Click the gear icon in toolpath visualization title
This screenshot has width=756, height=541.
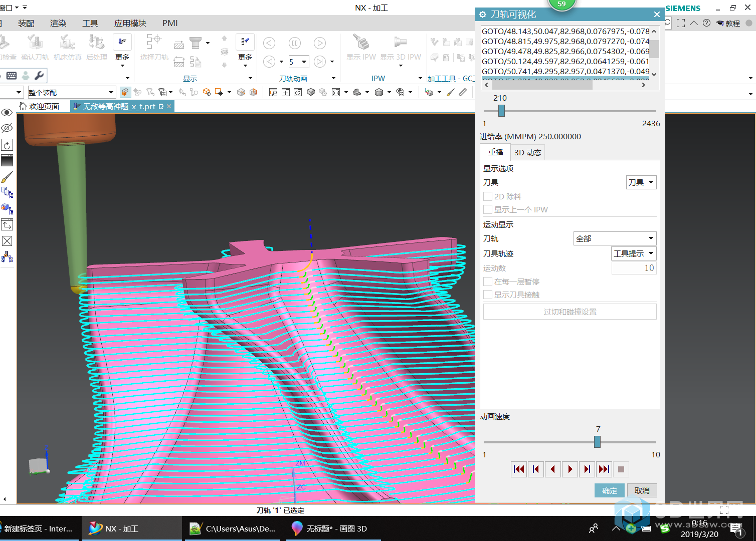(483, 15)
